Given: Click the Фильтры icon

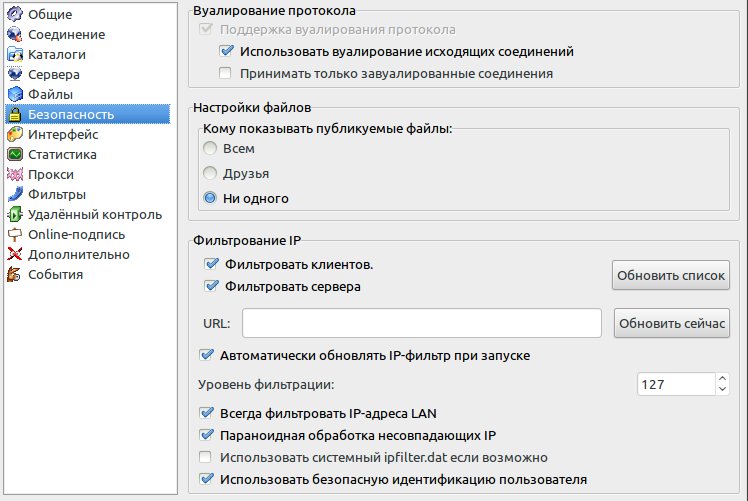Looking at the screenshot, I should [x=15, y=195].
